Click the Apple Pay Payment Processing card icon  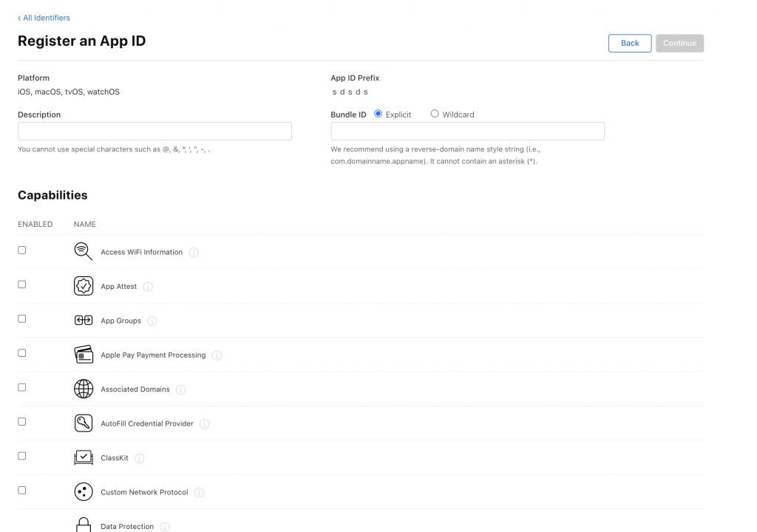(x=84, y=355)
